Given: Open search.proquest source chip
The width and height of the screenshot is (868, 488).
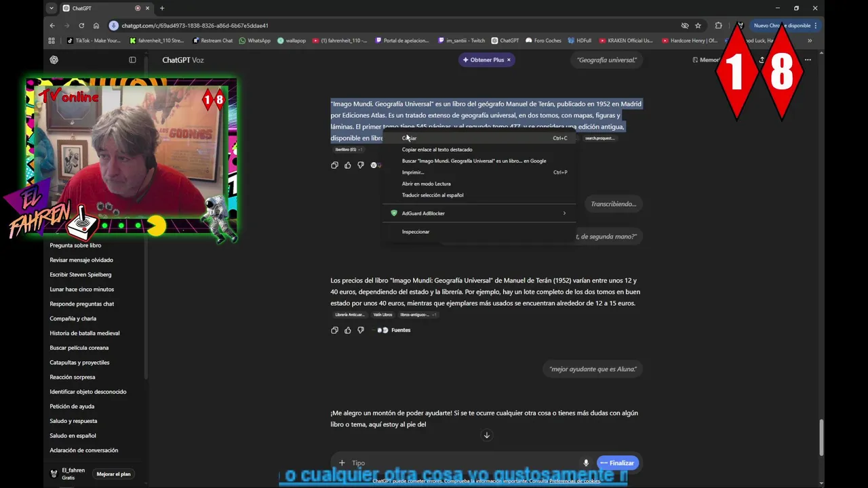Looking at the screenshot, I should tap(599, 138).
